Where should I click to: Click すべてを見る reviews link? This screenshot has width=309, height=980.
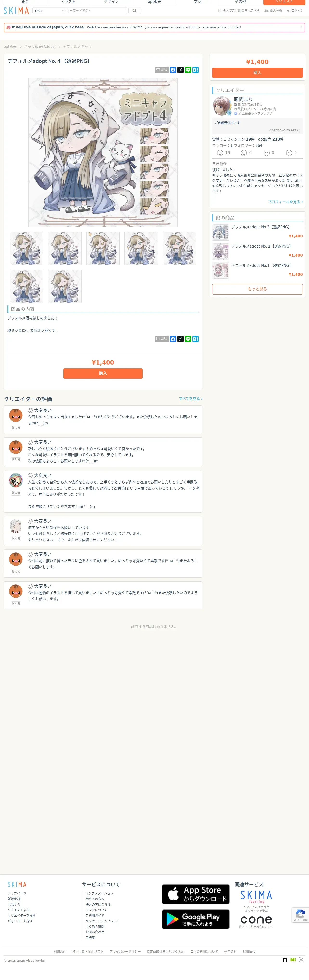(x=191, y=399)
